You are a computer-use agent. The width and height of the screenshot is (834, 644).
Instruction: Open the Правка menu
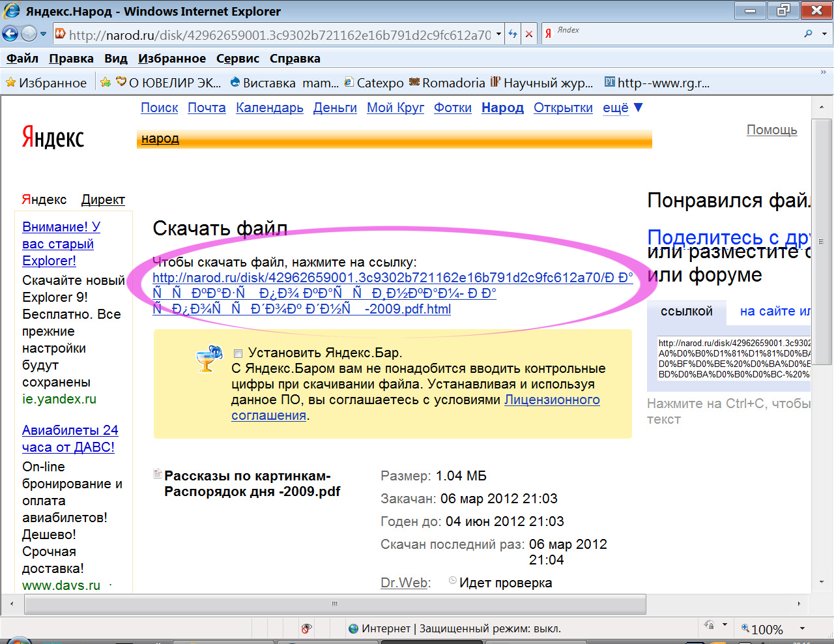tap(71, 59)
